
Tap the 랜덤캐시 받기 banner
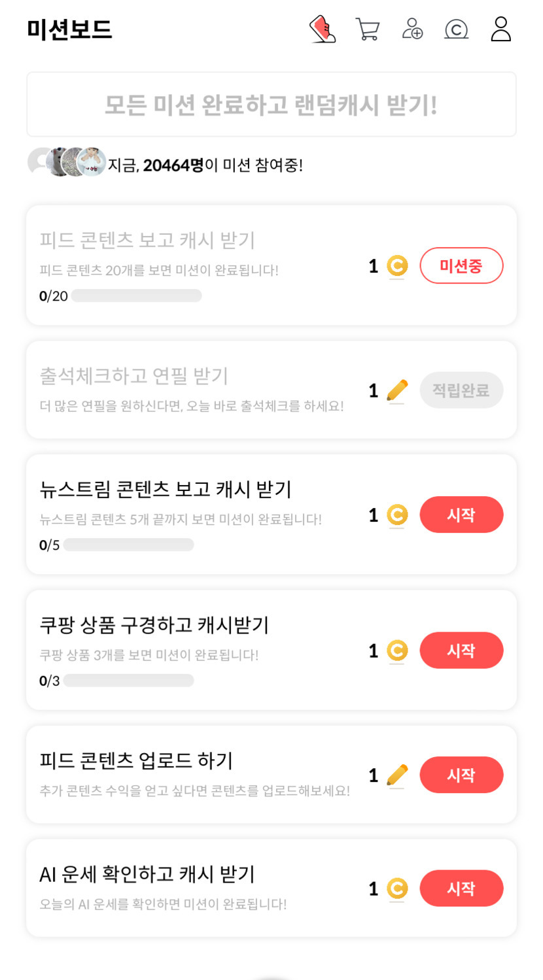click(x=271, y=105)
